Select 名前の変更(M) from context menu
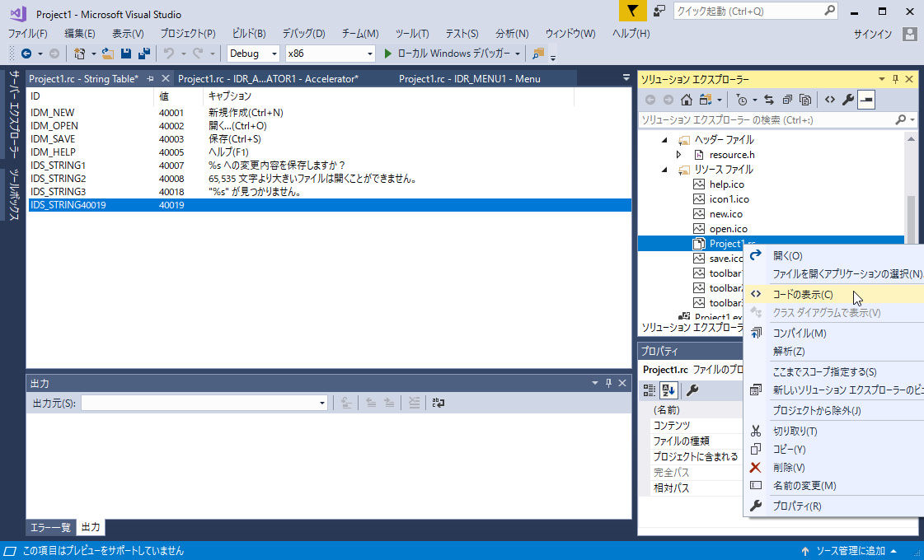The height and width of the screenshot is (560, 924). click(804, 486)
